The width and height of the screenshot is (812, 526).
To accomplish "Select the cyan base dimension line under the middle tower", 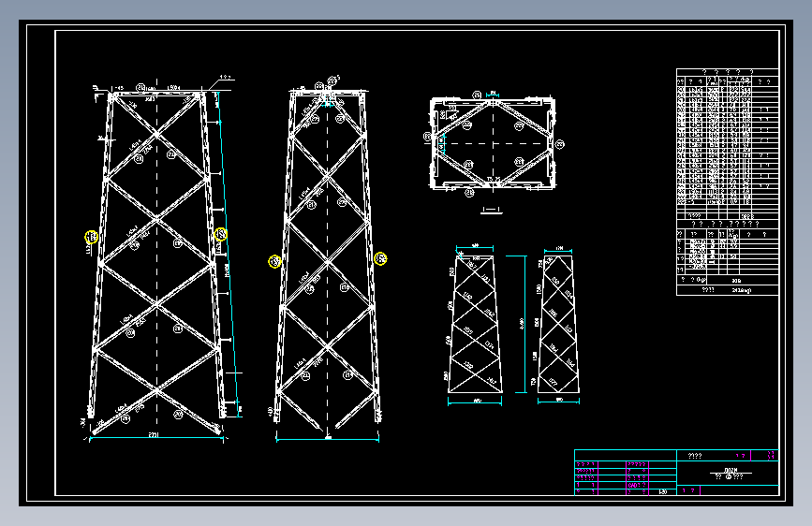I will (x=327, y=440).
